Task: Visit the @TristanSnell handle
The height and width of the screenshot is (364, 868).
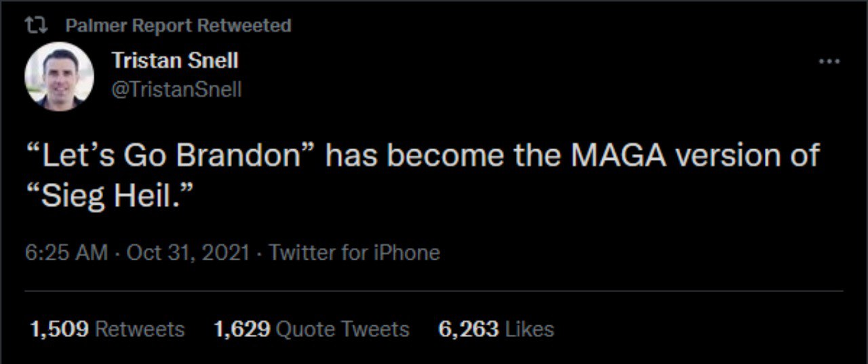Action: pos(176,89)
